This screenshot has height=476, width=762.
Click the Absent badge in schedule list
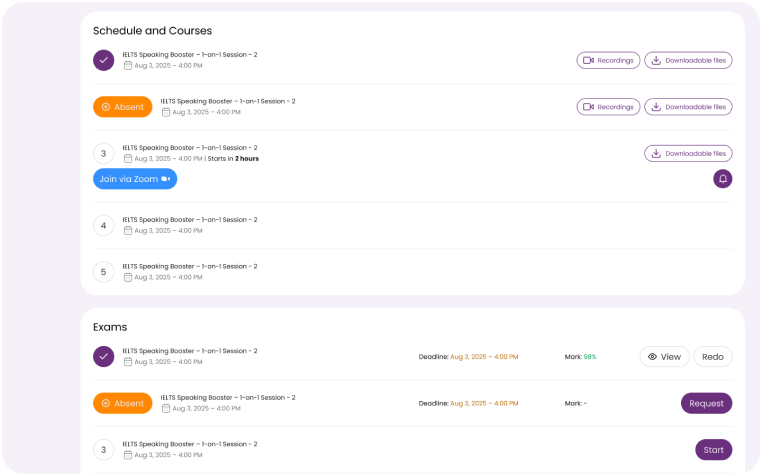coord(123,107)
